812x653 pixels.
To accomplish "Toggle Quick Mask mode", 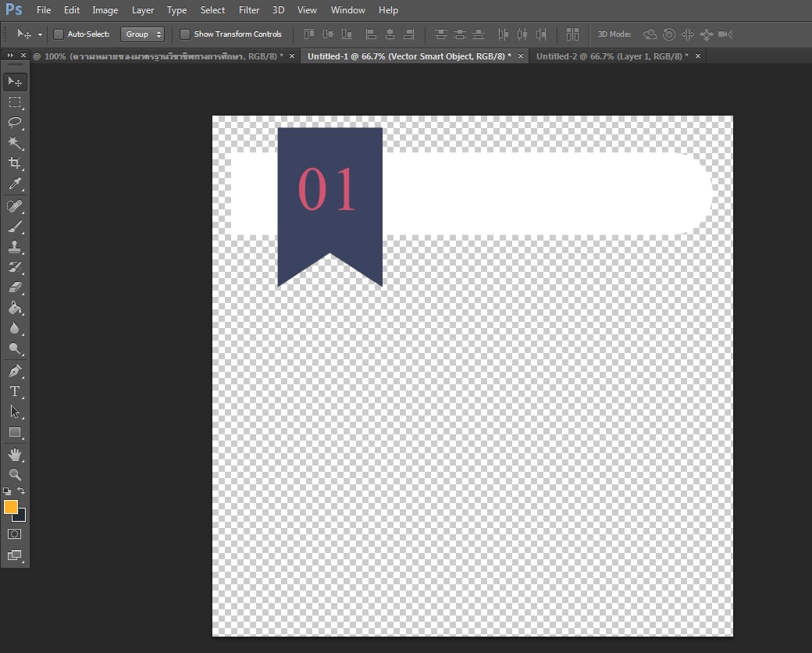I will [14, 534].
